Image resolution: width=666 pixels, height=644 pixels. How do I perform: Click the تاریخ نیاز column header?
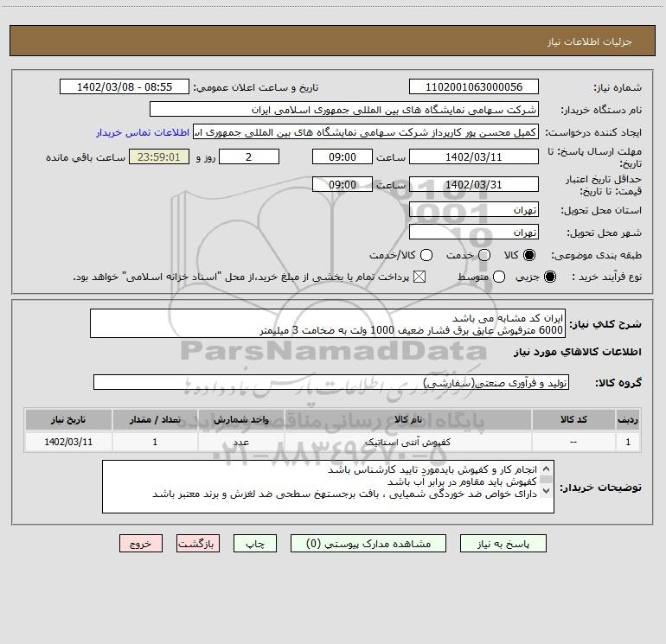pos(68,419)
